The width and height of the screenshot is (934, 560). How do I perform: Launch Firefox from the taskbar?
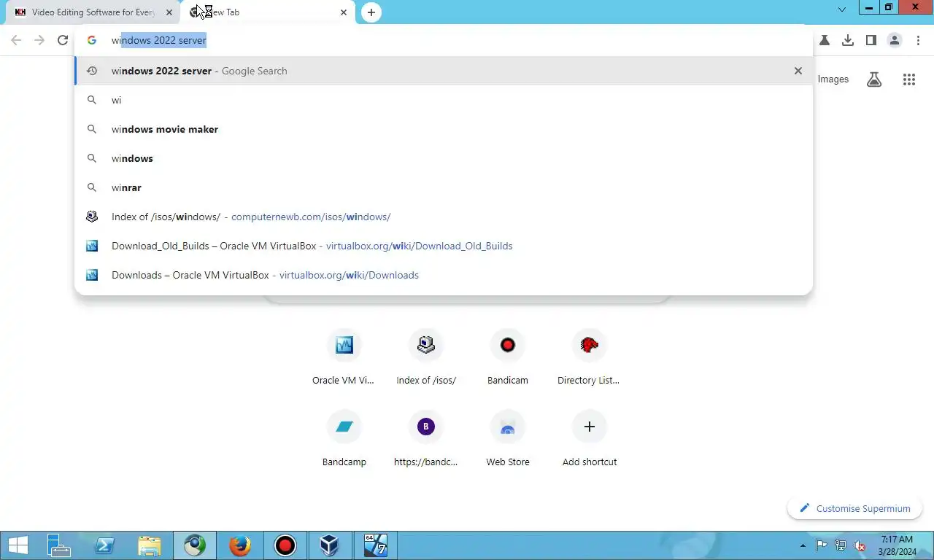coord(240,545)
